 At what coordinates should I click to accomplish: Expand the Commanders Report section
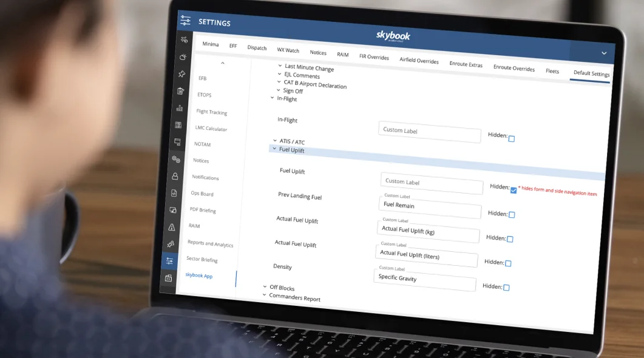[264, 294]
